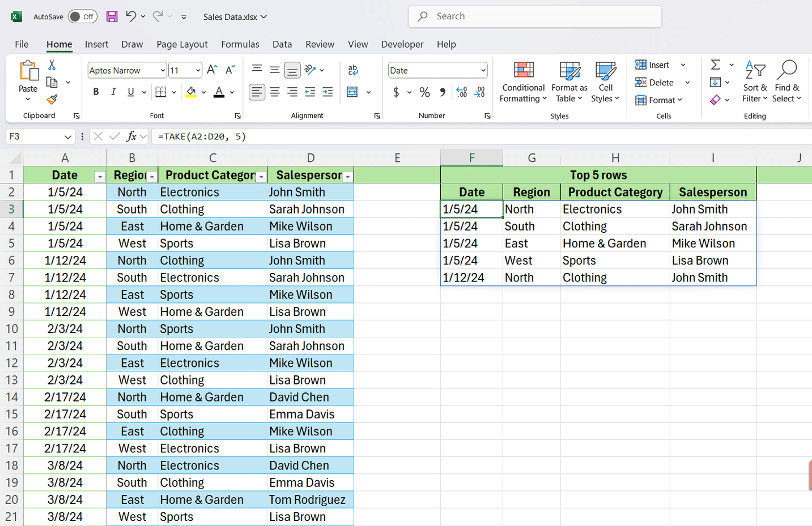Toggle Align Left alignment
The image size is (812, 526).
(x=257, y=92)
